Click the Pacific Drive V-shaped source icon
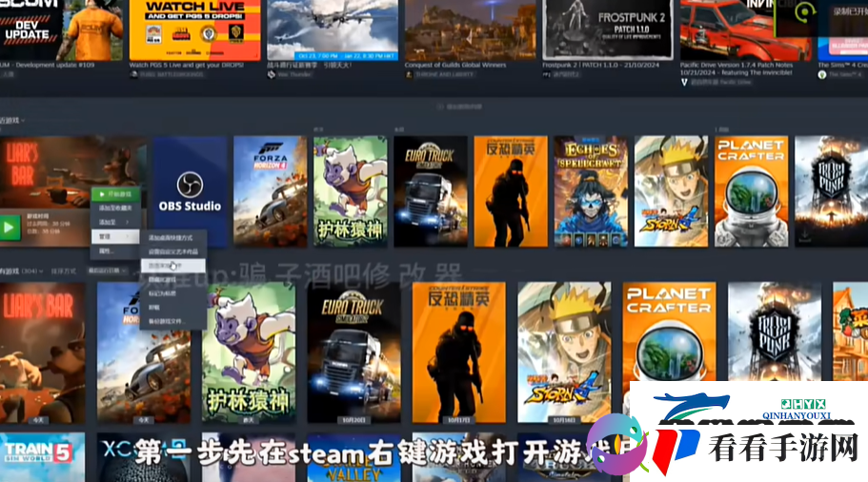This screenshot has height=482, width=868. (684, 82)
